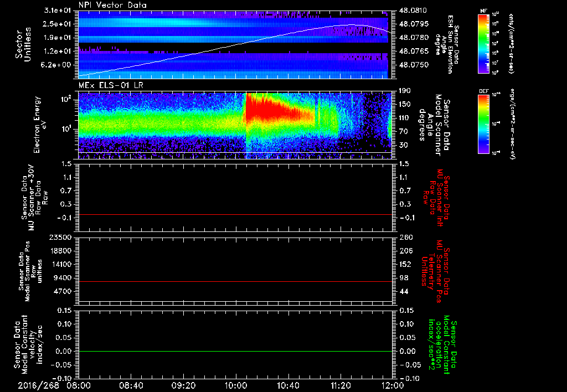Screen dimensions: 567x392
Task: Click the "Electron Energy eV" axis label
Action: (x=39, y=125)
